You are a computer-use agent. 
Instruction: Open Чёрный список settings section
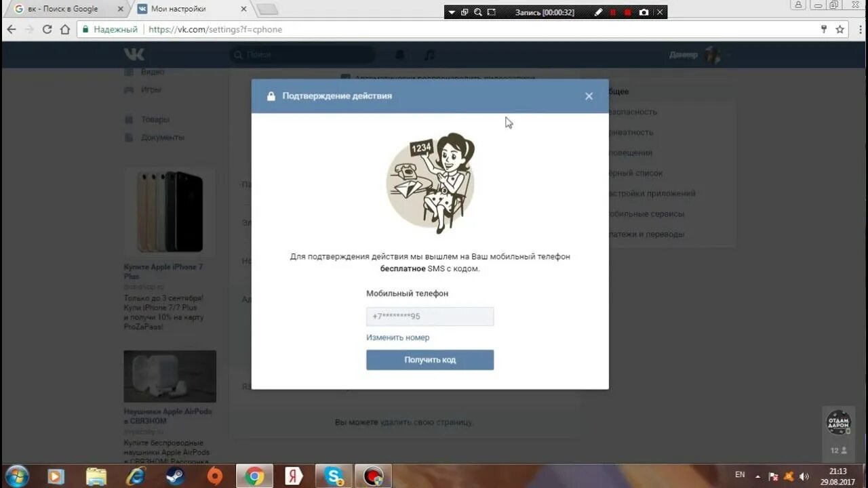coord(635,173)
